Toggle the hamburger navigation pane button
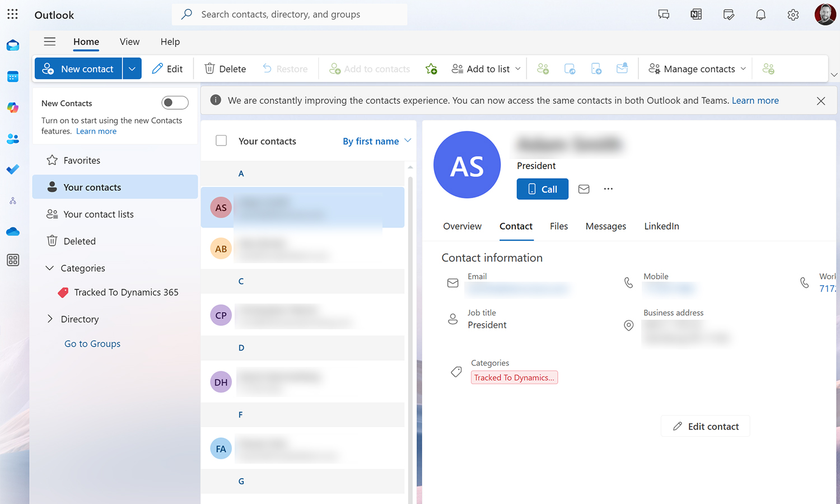The image size is (840, 504). pyautogui.click(x=50, y=41)
